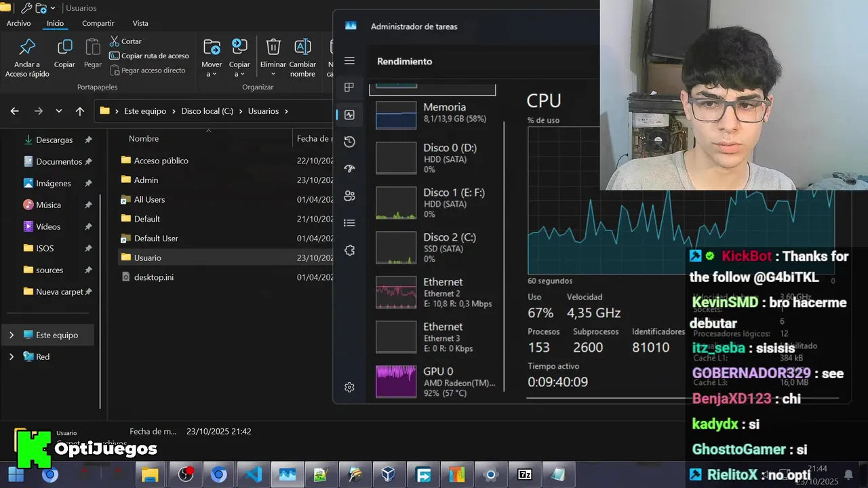Viewport: 868px width, 488px height.
Task: Click Explorer navigation pane scrollbar
Action: coord(100,302)
